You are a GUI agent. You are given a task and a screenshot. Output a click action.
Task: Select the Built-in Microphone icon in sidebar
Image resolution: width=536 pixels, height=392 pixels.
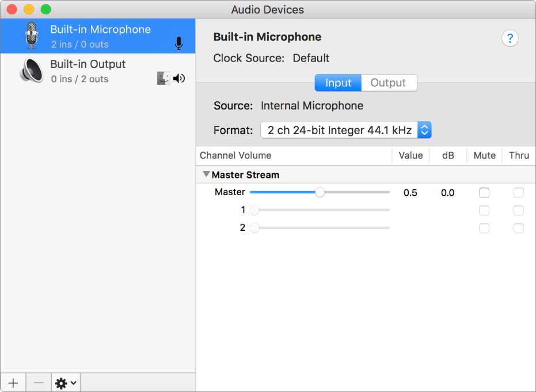(32, 36)
